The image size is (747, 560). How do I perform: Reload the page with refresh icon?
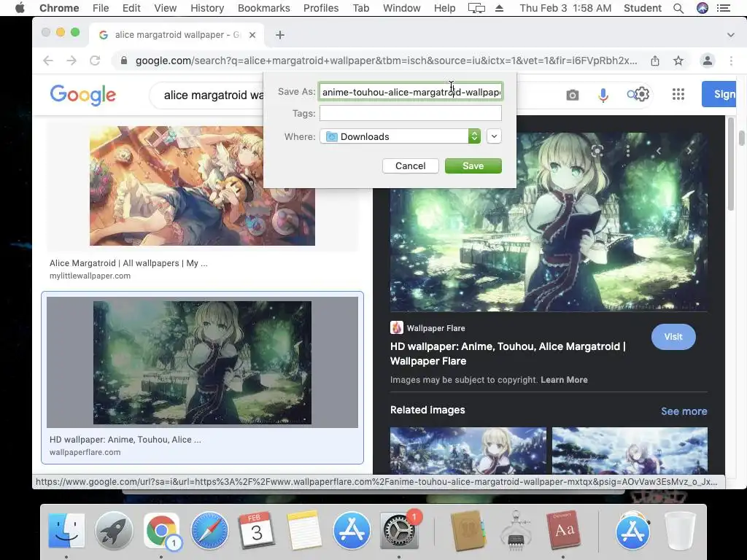[95, 61]
